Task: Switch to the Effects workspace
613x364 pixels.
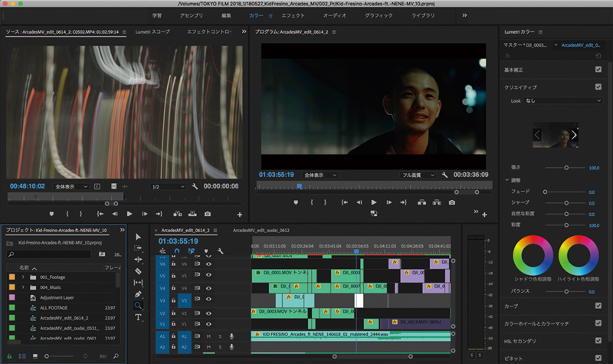Action: pos(293,15)
